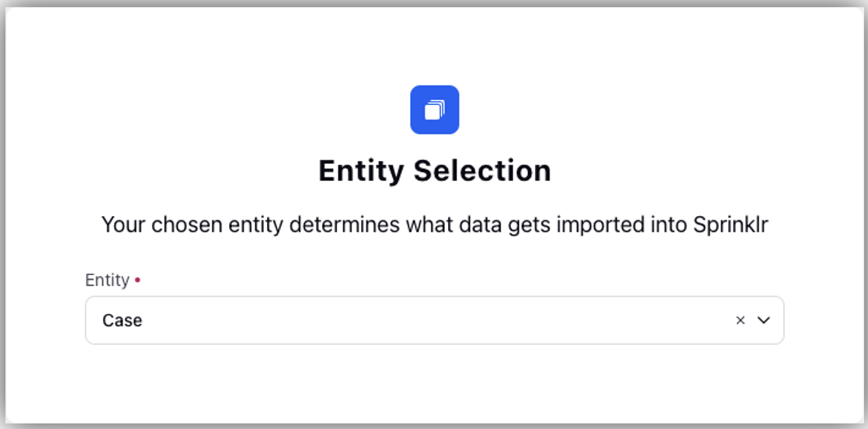Click the white layered squares inside blue tile
The width and height of the screenshot is (868, 429).
click(x=435, y=110)
